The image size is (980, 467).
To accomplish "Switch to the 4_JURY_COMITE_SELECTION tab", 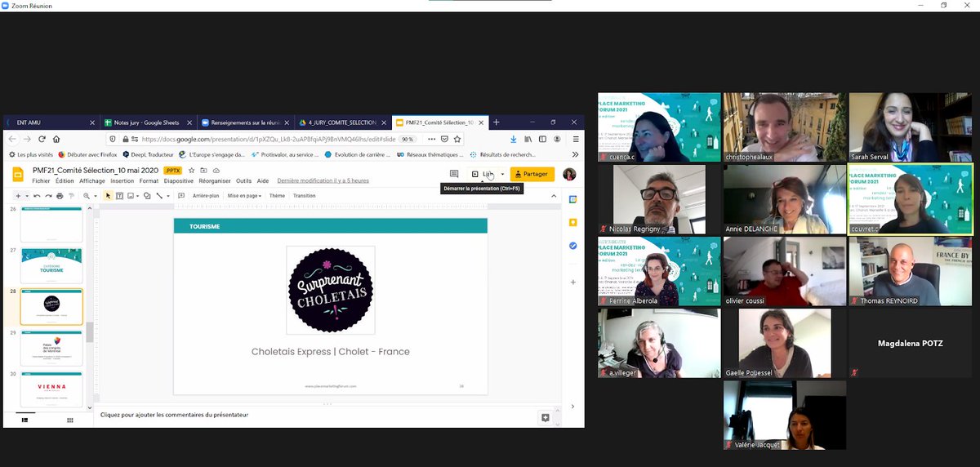I will click(x=341, y=122).
